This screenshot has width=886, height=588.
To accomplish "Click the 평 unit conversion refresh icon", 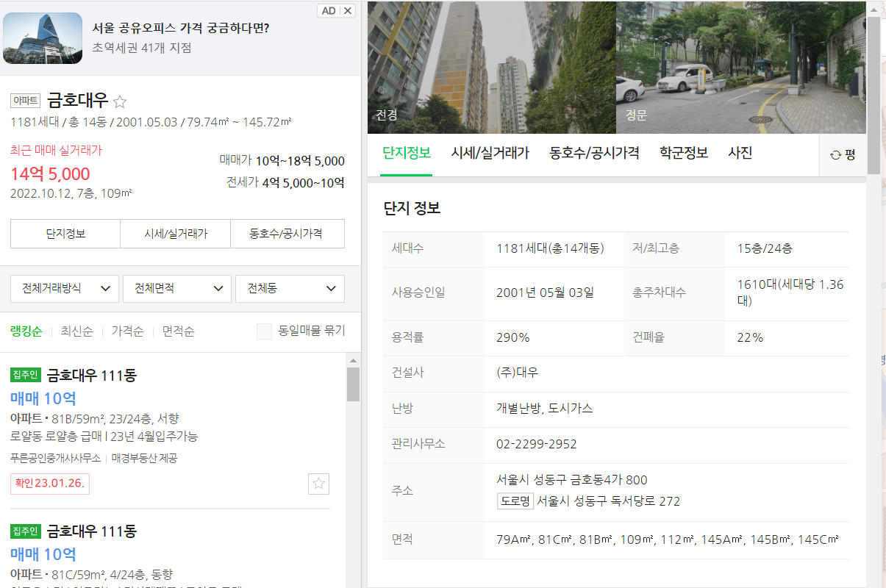I will click(x=835, y=154).
